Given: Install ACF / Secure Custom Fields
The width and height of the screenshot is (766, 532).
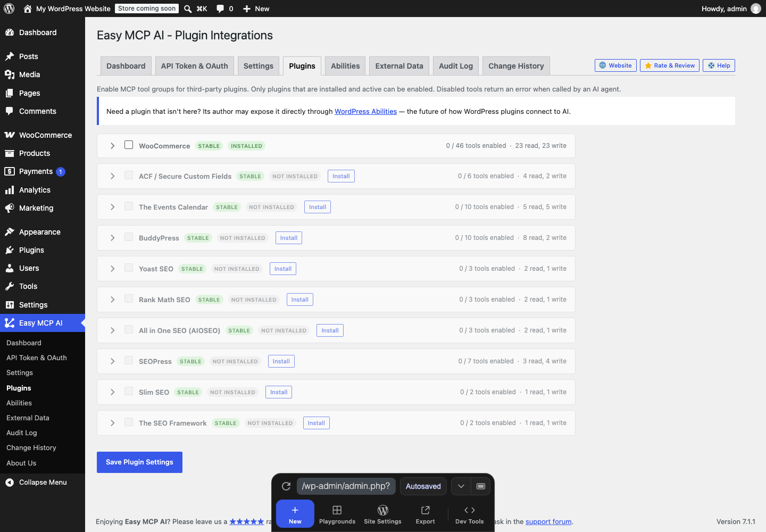Looking at the screenshot, I should pos(341,176).
